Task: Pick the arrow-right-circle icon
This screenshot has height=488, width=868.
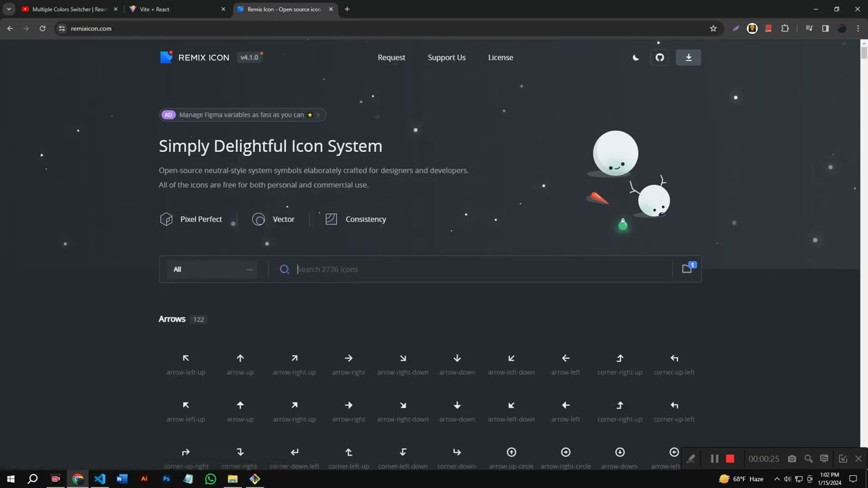Action: [x=566, y=452]
